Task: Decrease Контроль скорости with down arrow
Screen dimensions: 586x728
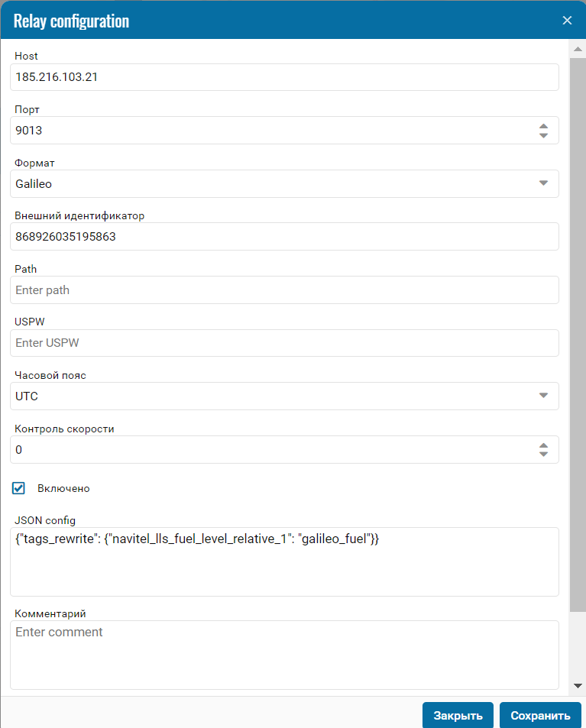Action: (543, 454)
